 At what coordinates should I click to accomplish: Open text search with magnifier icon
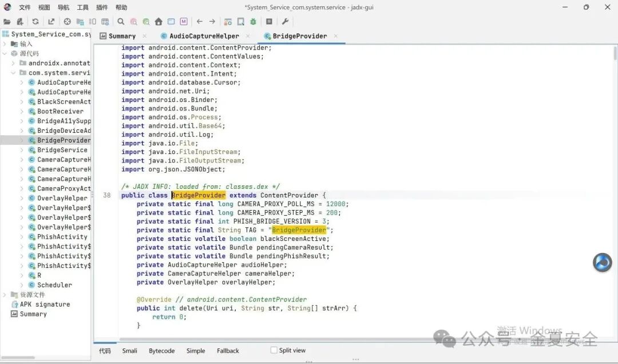[121, 22]
